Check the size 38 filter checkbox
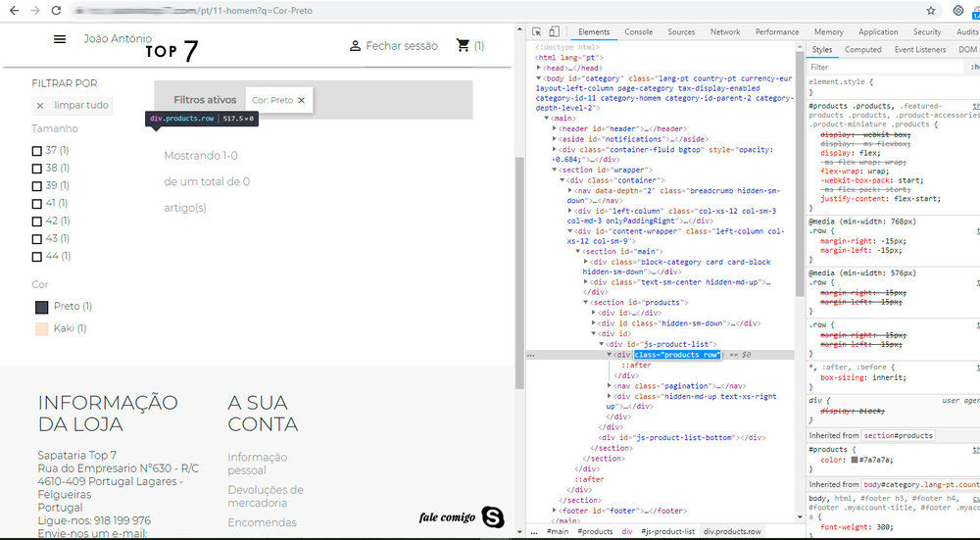The height and width of the screenshot is (540, 980). pos(37,169)
